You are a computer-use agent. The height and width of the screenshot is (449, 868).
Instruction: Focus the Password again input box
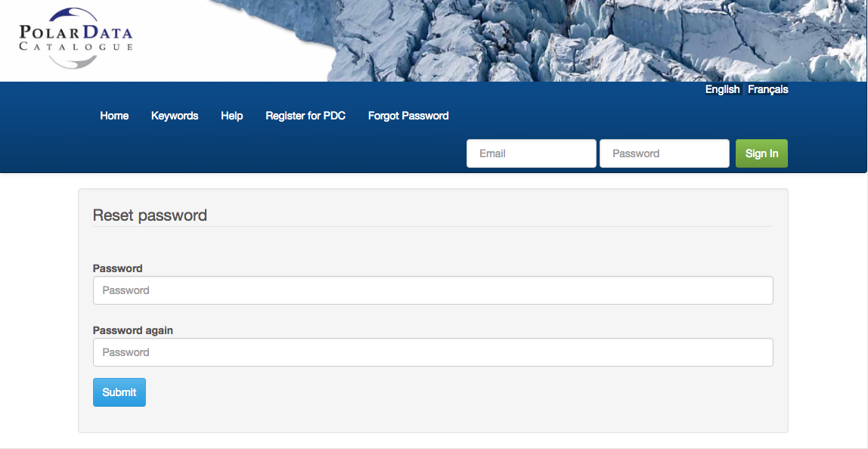[432, 352]
